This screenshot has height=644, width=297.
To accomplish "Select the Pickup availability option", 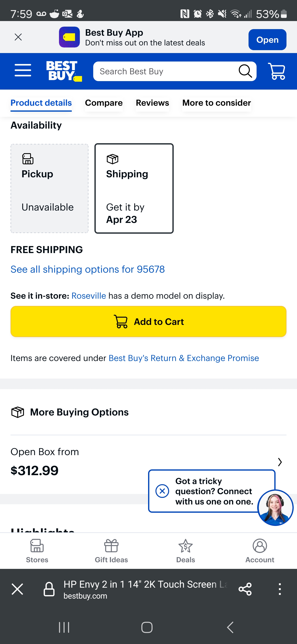I will tap(49, 188).
